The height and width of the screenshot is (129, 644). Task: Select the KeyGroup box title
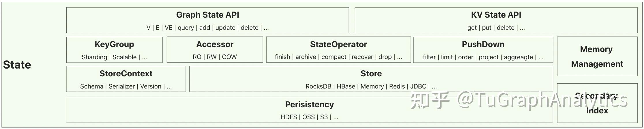tap(114, 44)
